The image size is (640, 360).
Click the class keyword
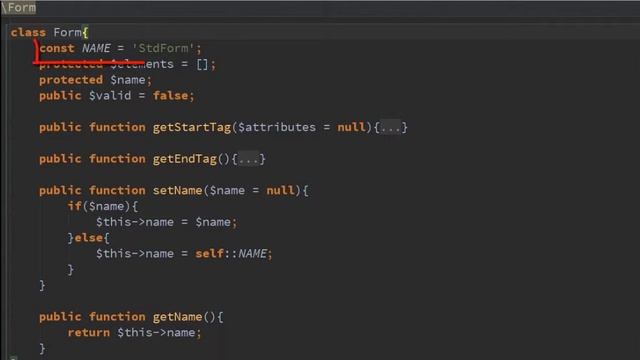[x=28, y=33]
